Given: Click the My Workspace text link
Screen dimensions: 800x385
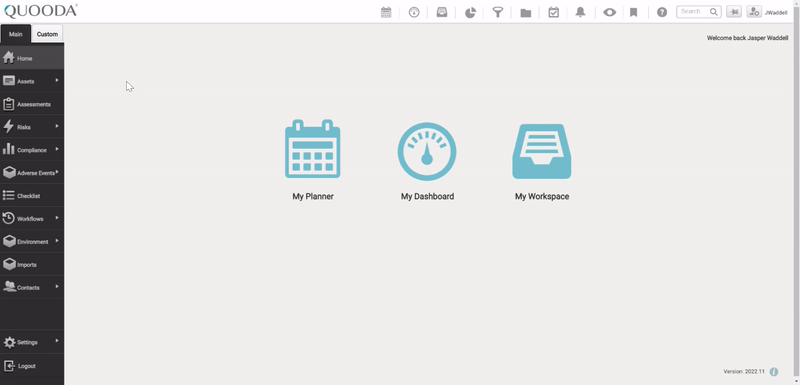Looking at the screenshot, I should pyautogui.click(x=542, y=196).
